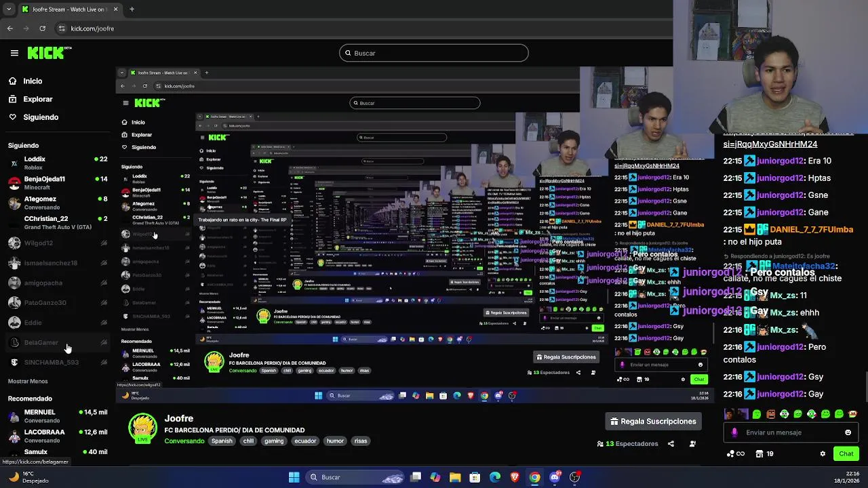Open recommended channel Samulx
The image size is (868, 488).
(58, 452)
